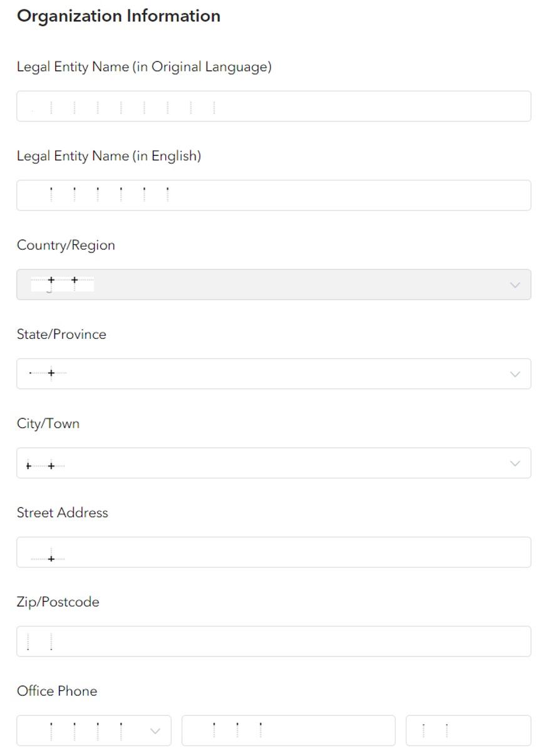Click the Office Phone country code chevron
Image resolution: width=541 pixels, height=756 pixels.
(x=156, y=731)
